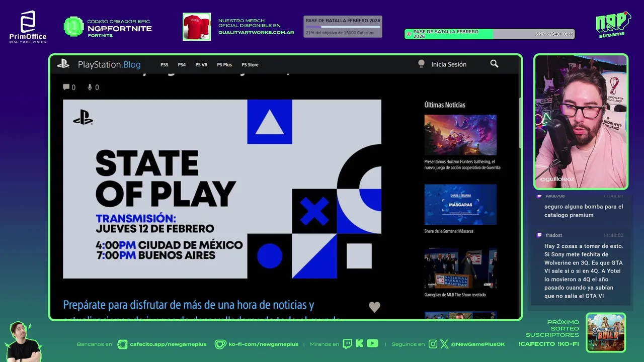Click the giveaway game thumbnail bottom right
Viewport: 644px width, 362px height.
(606, 332)
